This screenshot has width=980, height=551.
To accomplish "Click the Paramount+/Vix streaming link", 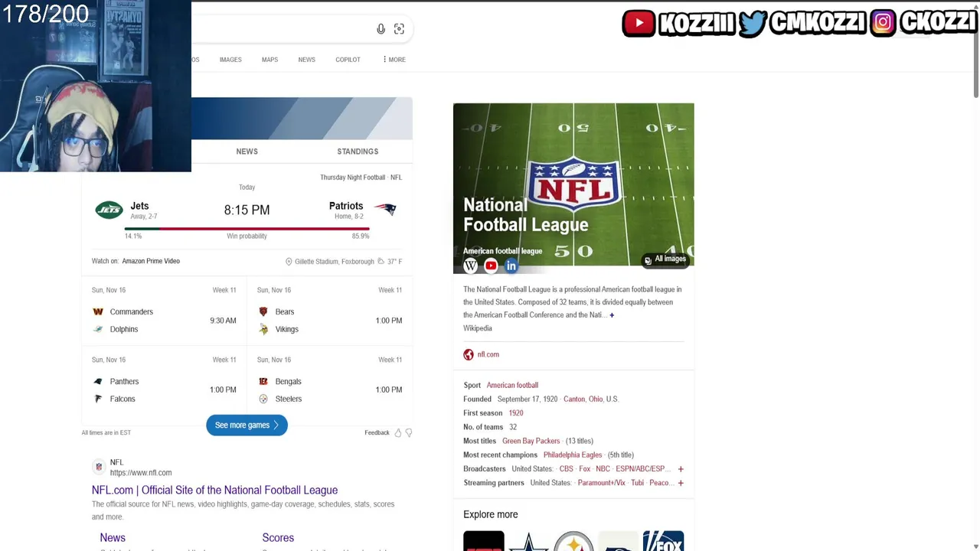I will (601, 483).
